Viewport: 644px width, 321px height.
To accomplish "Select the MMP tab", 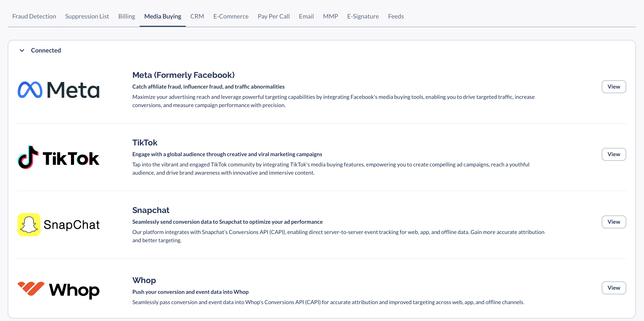I will (x=330, y=16).
